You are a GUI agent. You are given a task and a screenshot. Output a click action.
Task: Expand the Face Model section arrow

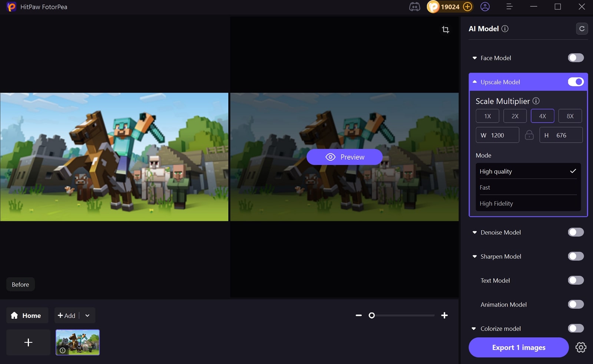click(x=474, y=58)
